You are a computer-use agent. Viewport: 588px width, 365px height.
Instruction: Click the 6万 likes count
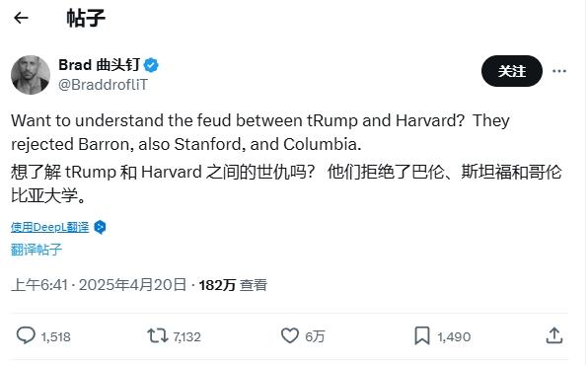coord(315,336)
